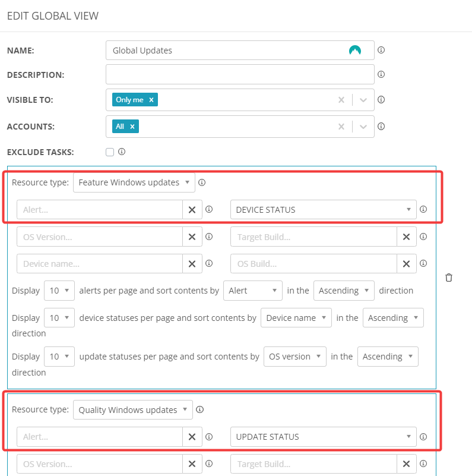Click the NordPass icon in Name field

click(x=355, y=51)
